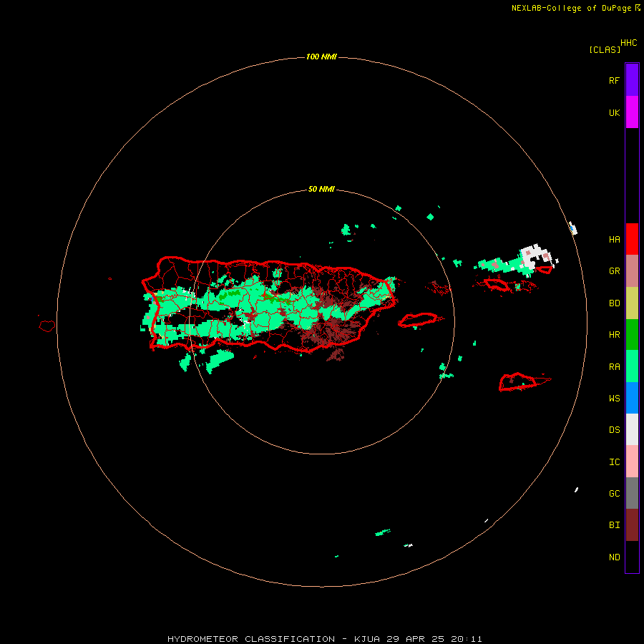Click the 'BI' legend label text
644x644 pixels.
point(614,525)
